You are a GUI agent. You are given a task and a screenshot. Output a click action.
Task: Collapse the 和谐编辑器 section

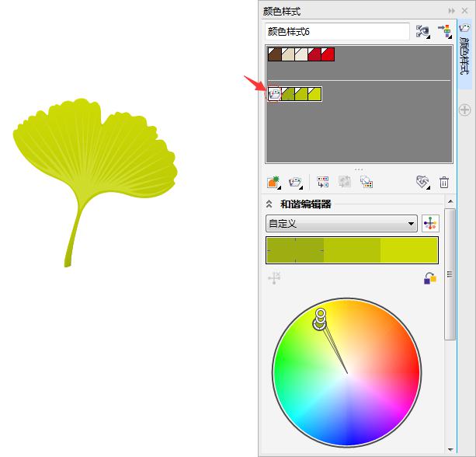(269, 204)
